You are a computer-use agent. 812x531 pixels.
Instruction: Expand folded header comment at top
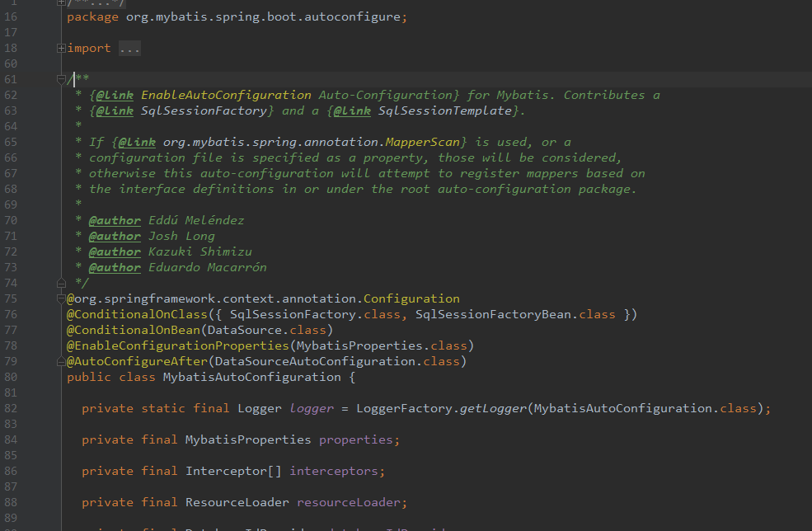pyautogui.click(x=61, y=2)
